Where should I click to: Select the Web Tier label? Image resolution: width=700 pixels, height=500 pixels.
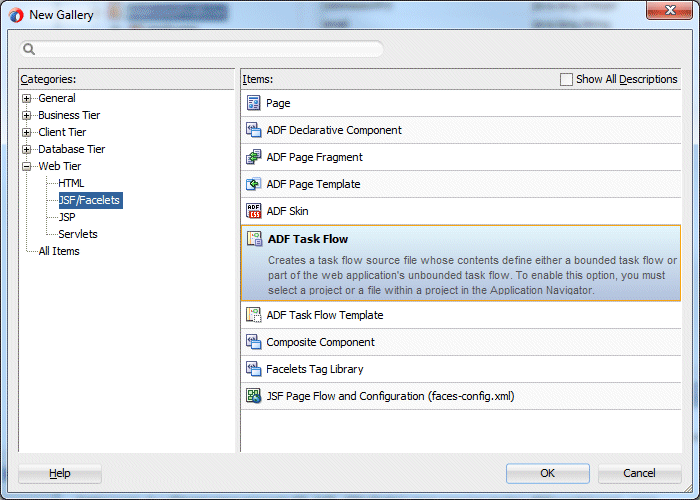tap(59, 166)
